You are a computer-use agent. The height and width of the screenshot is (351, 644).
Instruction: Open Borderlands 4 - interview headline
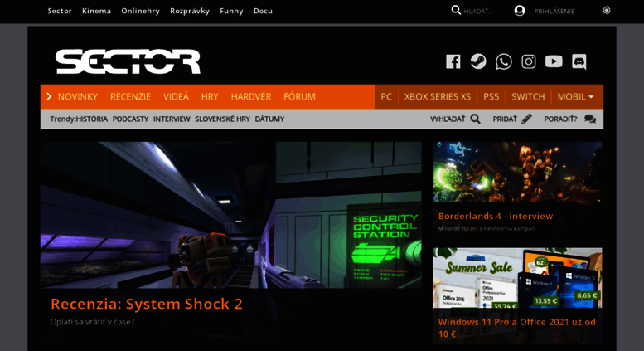tap(496, 217)
